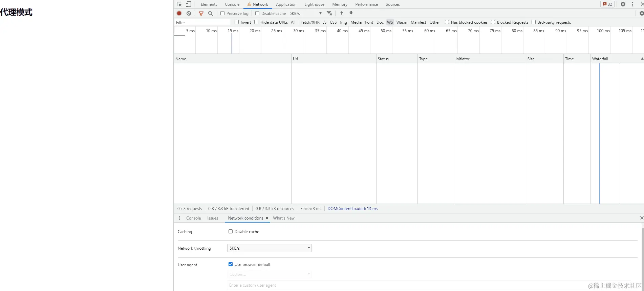Select the Network panel tab
Image resolution: width=644 pixels, height=291 pixels.
258,4
